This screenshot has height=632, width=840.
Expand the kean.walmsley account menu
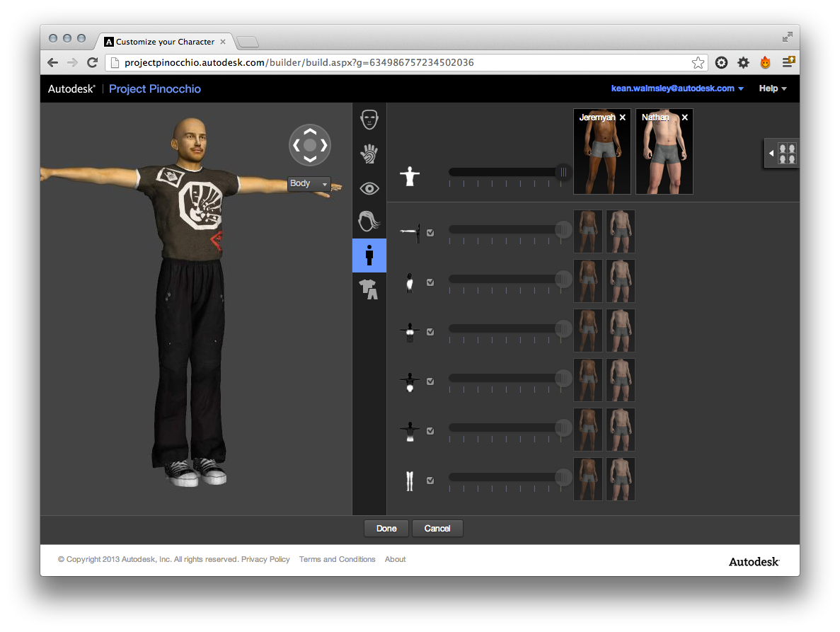(x=677, y=88)
